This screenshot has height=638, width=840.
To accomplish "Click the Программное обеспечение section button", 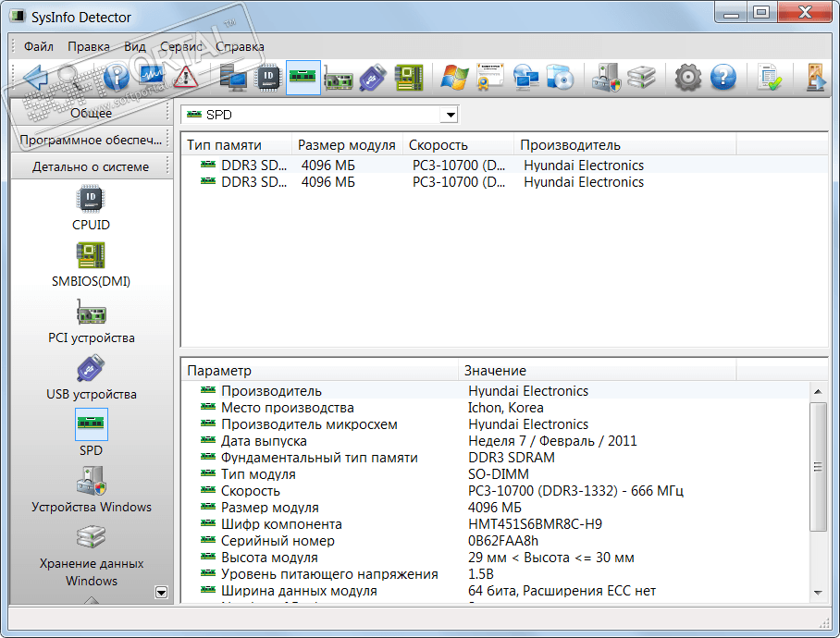I will coord(91,140).
